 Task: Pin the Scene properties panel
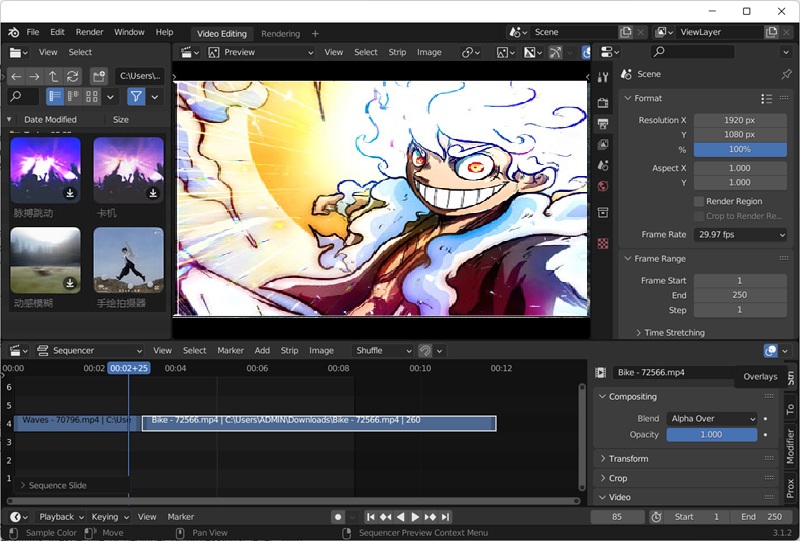coord(786,74)
